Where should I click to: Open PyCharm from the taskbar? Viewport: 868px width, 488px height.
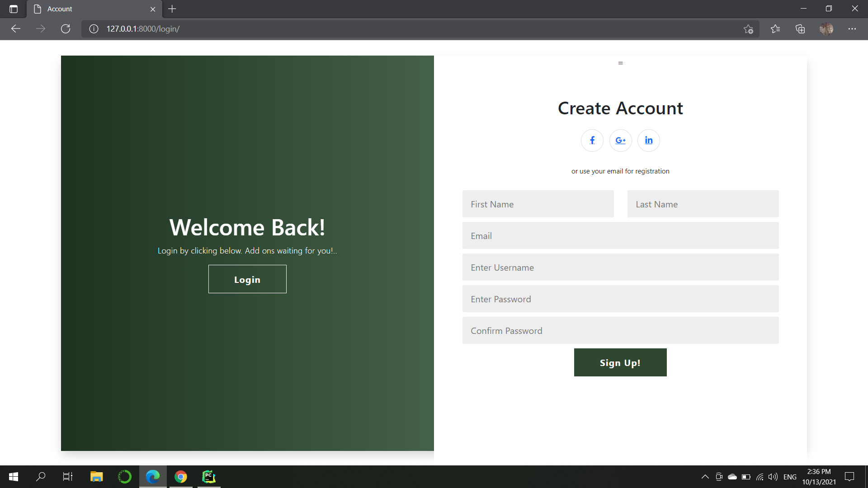tap(209, 477)
